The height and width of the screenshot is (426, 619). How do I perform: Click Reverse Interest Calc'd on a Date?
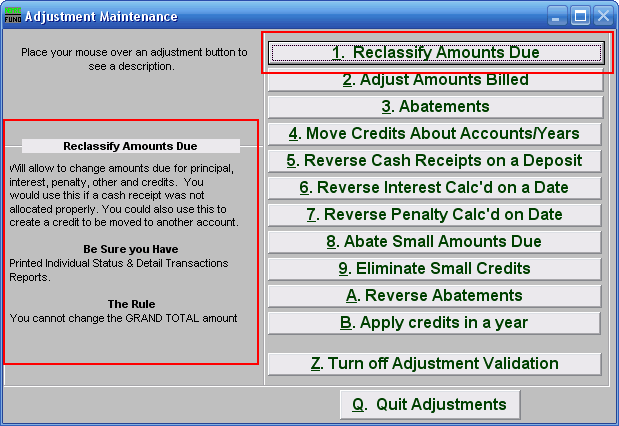pos(435,188)
